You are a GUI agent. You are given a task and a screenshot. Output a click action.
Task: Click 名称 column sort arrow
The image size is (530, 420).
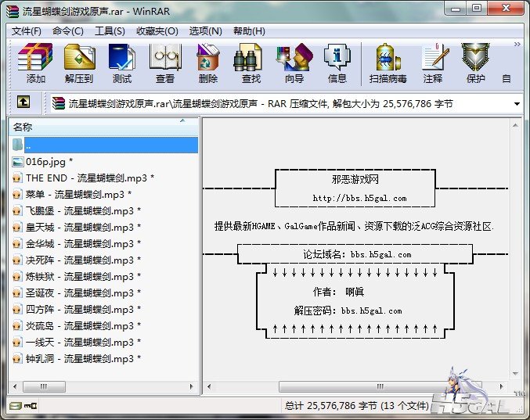[182, 120]
